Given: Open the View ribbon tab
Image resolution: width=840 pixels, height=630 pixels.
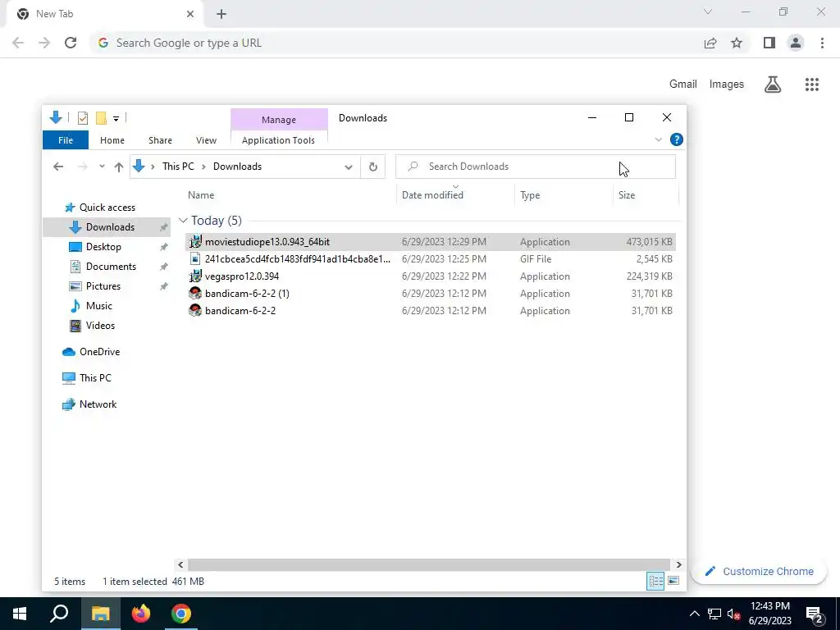Looking at the screenshot, I should (206, 139).
